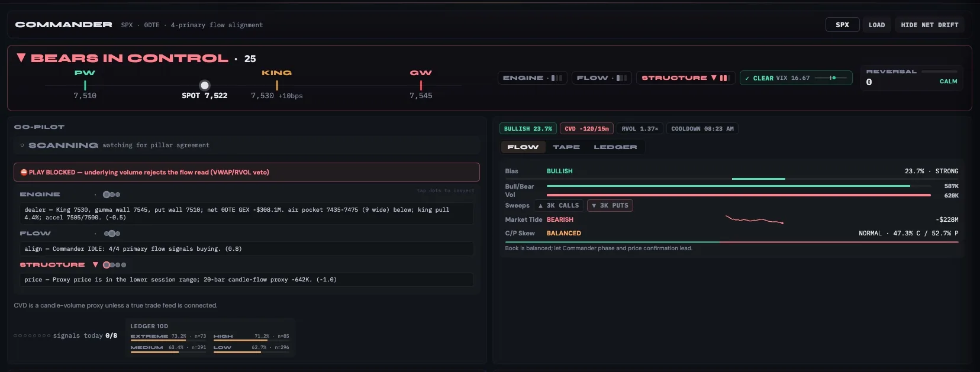This screenshot has height=372, width=980.
Task: Click the CO-PILOT panel heading
Action: pyautogui.click(x=39, y=127)
